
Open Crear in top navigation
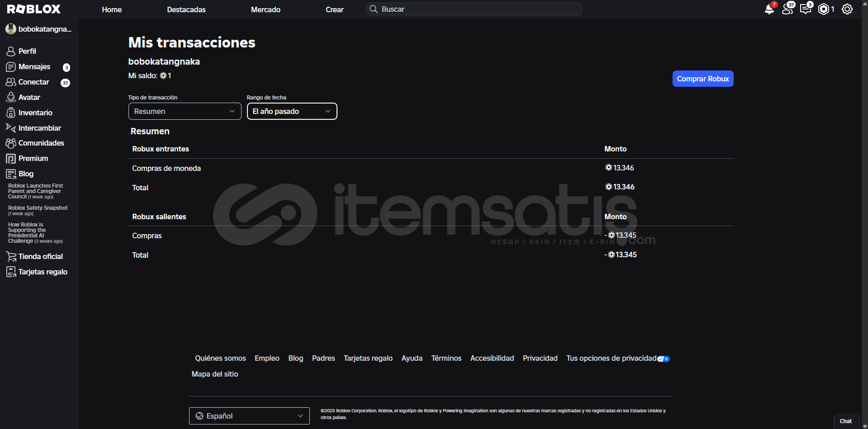pyautogui.click(x=335, y=9)
